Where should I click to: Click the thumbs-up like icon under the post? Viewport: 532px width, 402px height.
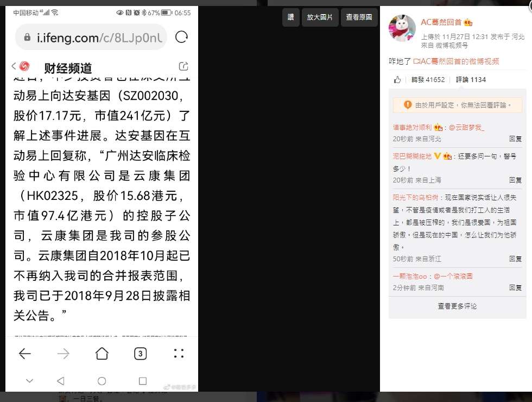397,79
